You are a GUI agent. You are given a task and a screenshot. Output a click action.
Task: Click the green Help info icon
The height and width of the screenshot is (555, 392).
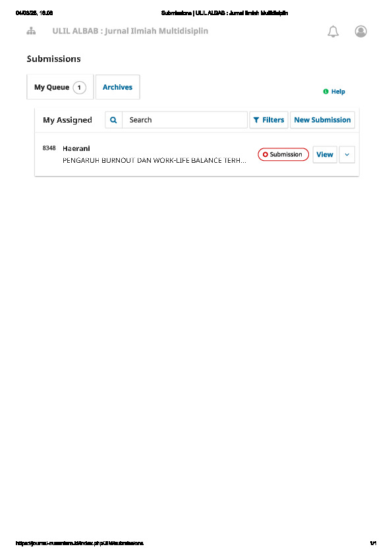click(326, 92)
